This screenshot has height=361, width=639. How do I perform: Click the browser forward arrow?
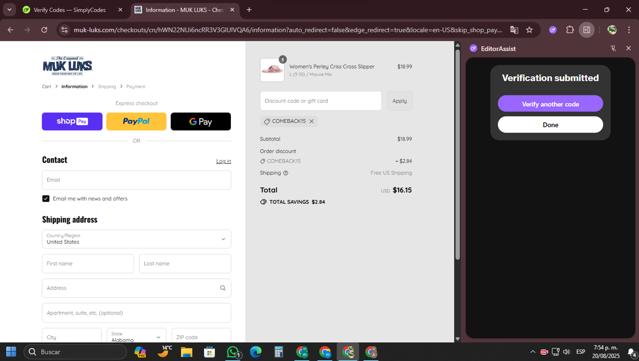(27, 30)
